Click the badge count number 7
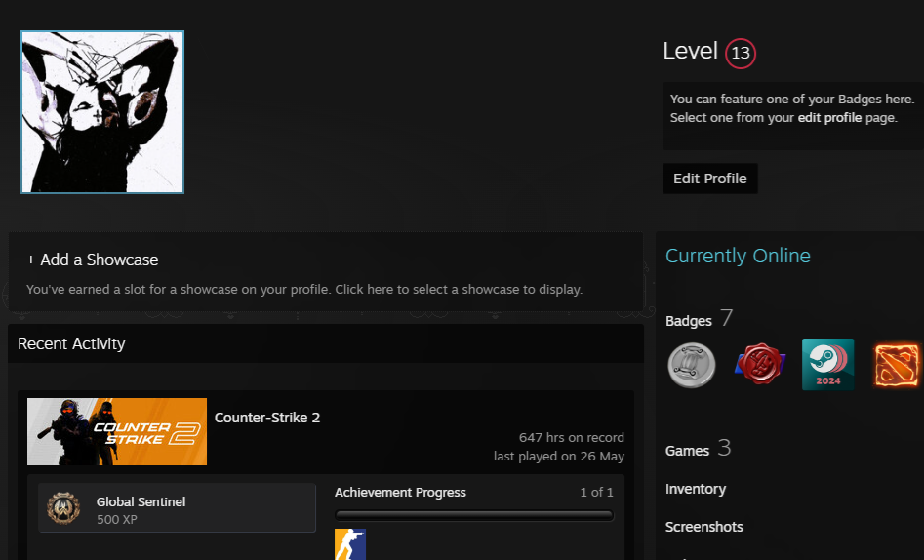This screenshot has width=924, height=560. pos(727,318)
